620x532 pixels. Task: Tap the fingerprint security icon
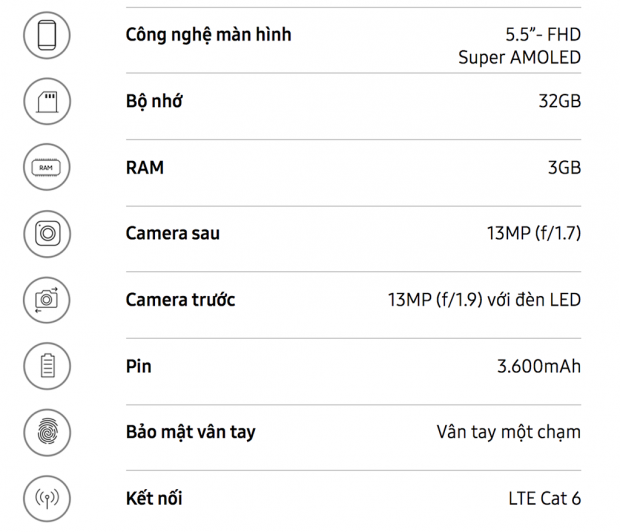coord(47,432)
